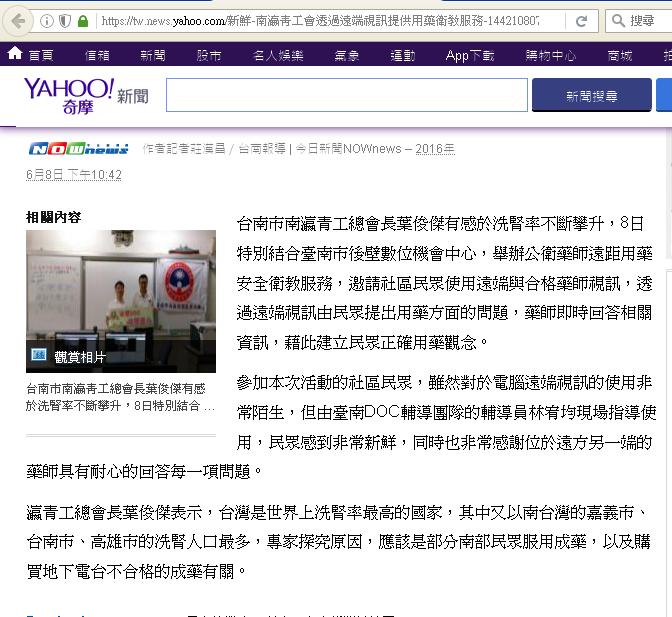Click the Yahoo奇摩 logo

coord(69,96)
